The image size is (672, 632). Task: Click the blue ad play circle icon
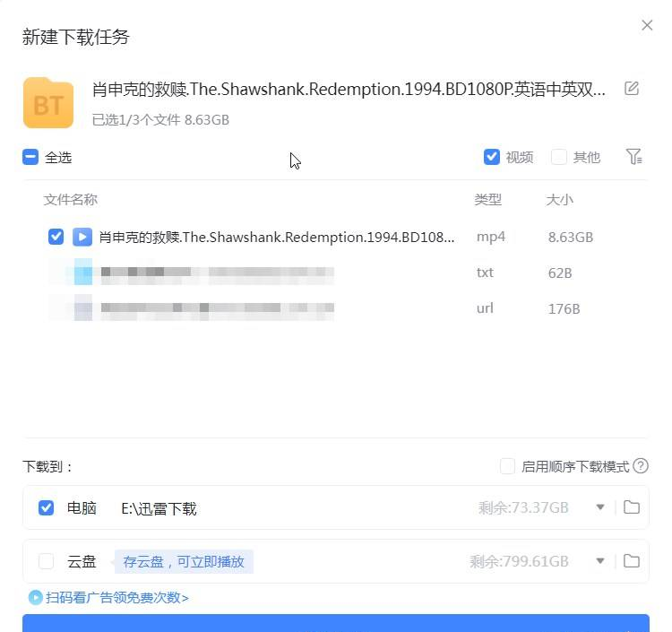(36, 597)
